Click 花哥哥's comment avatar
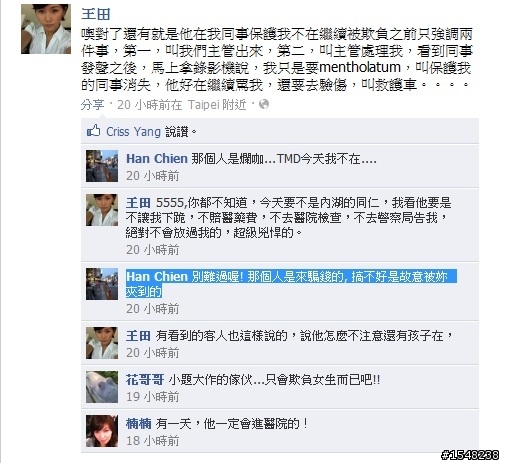Image resolution: width=506 pixels, height=463 pixels. pos(102,387)
